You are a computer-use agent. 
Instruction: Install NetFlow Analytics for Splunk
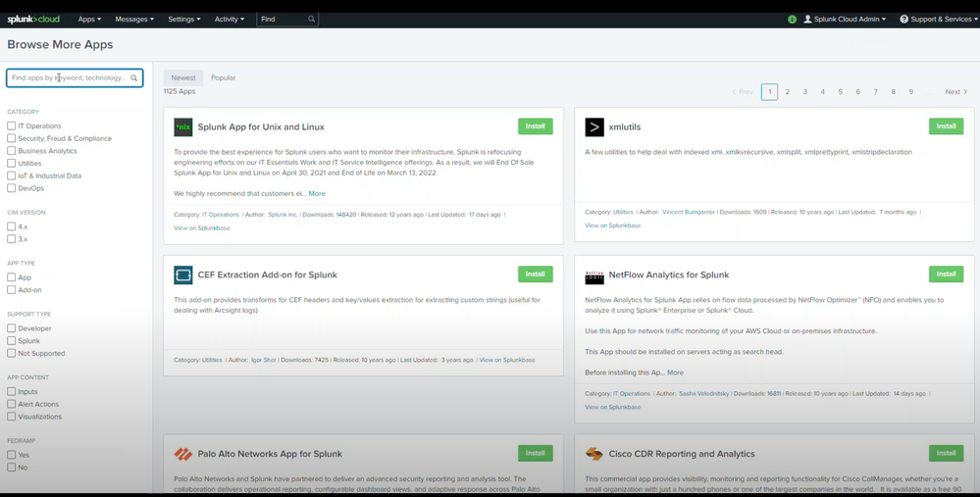point(947,274)
